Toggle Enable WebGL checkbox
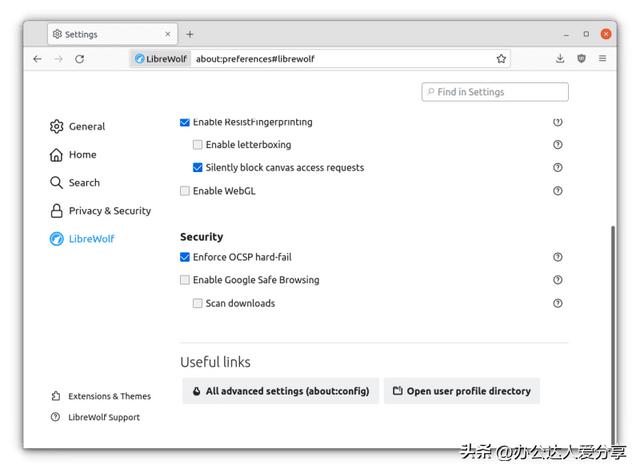 pos(185,191)
